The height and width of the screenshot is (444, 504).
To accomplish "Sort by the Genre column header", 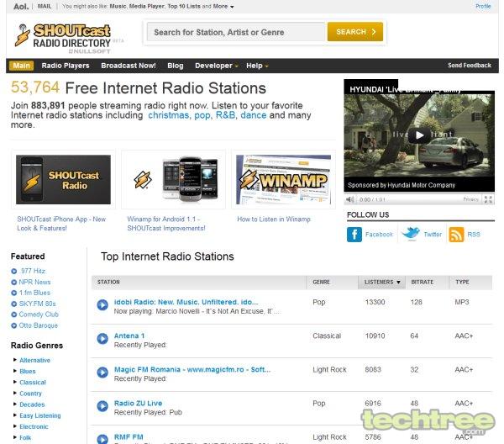I will click(332, 283).
